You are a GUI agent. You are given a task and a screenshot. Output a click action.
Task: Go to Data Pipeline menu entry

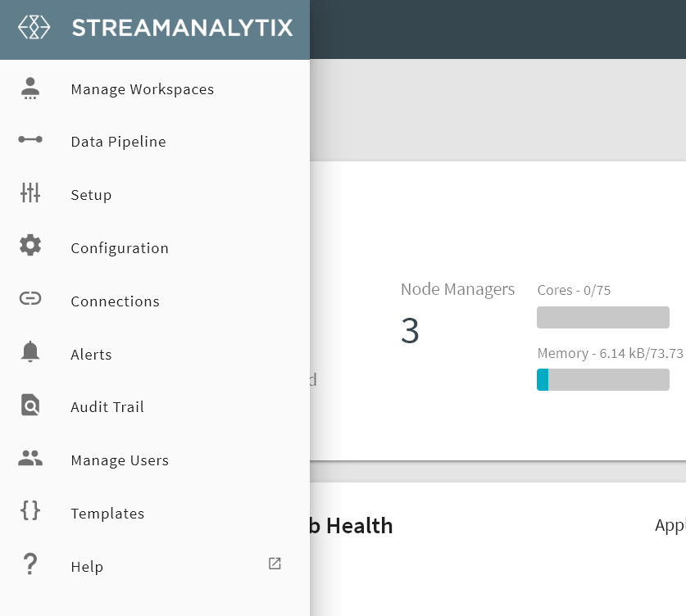tap(118, 143)
